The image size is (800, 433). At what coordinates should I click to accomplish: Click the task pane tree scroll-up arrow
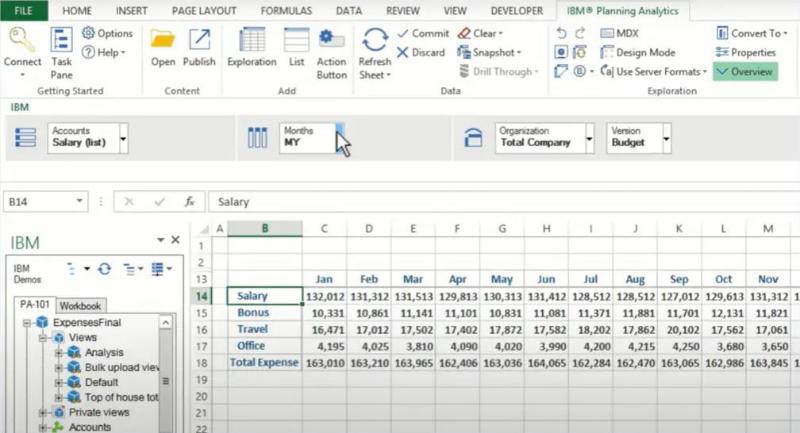coord(165,323)
